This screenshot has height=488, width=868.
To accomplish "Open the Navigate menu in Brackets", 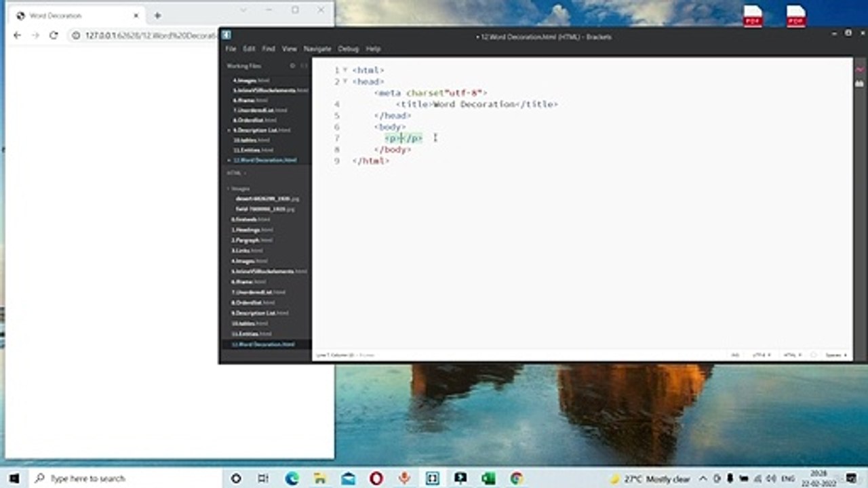I will click(317, 49).
